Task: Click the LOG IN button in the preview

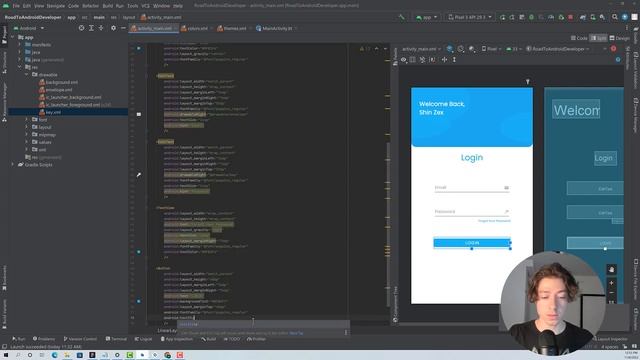Action: 472,242
